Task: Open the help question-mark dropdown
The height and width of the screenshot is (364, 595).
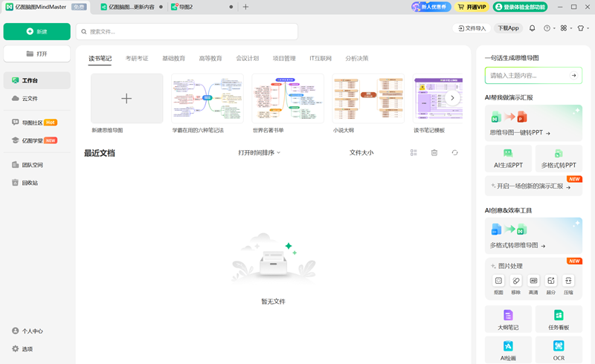Action: click(549, 28)
